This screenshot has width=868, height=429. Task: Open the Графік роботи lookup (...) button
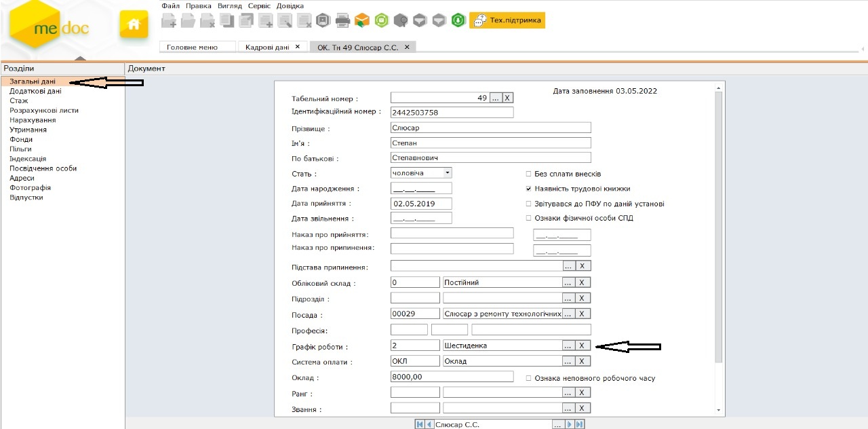(x=568, y=346)
